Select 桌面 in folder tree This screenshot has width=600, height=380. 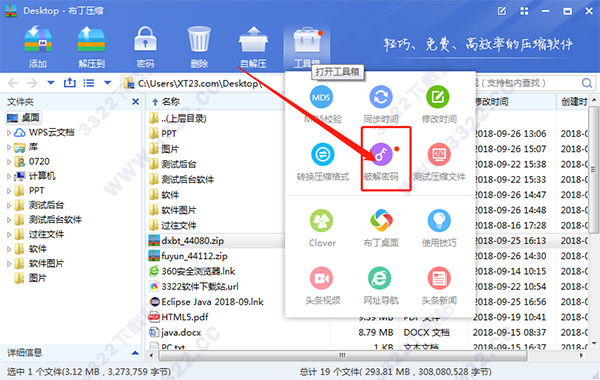[x=24, y=117]
